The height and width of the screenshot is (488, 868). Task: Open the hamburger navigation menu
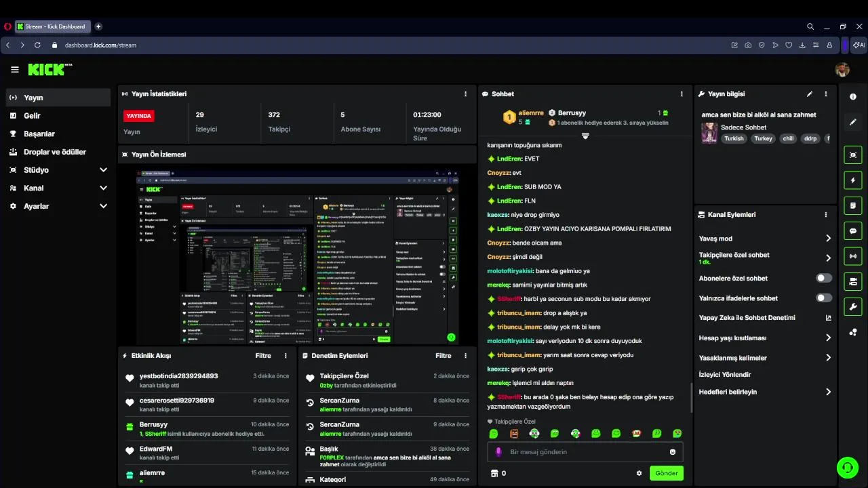pos(15,70)
